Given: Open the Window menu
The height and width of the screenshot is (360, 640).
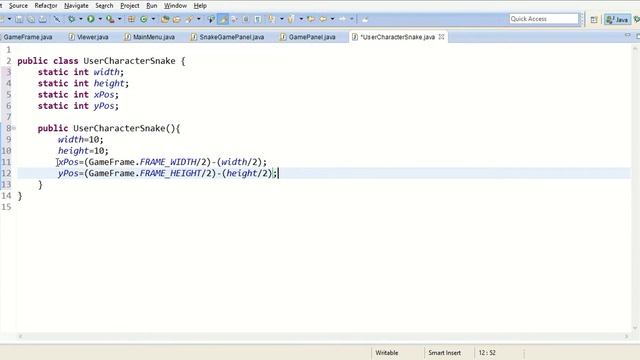Looking at the screenshot, I should point(175,6).
